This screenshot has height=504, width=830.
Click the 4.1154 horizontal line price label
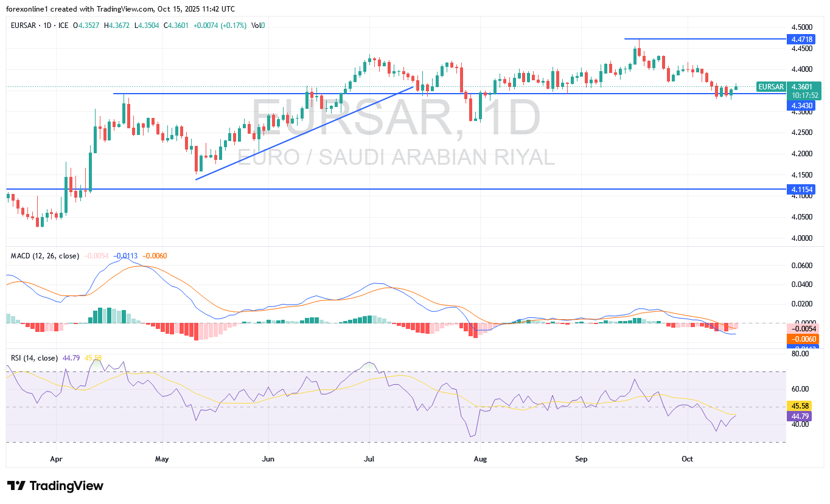[801, 190]
